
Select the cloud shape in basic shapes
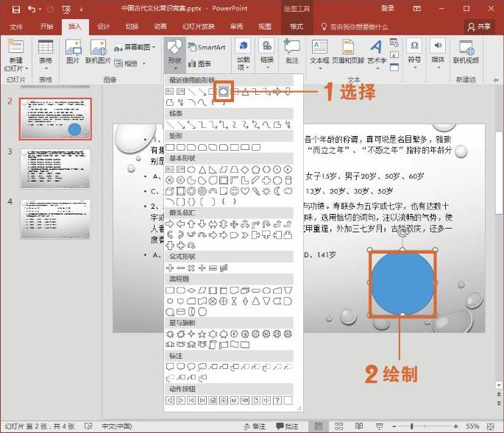(x=288, y=191)
